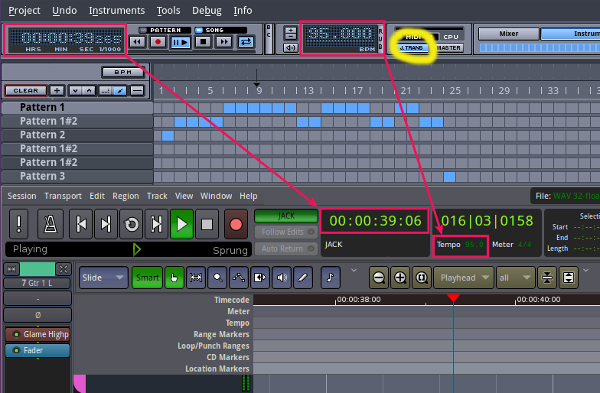Select the pencil draw tool
This screenshot has height=393, width=600.
point(303,277)
